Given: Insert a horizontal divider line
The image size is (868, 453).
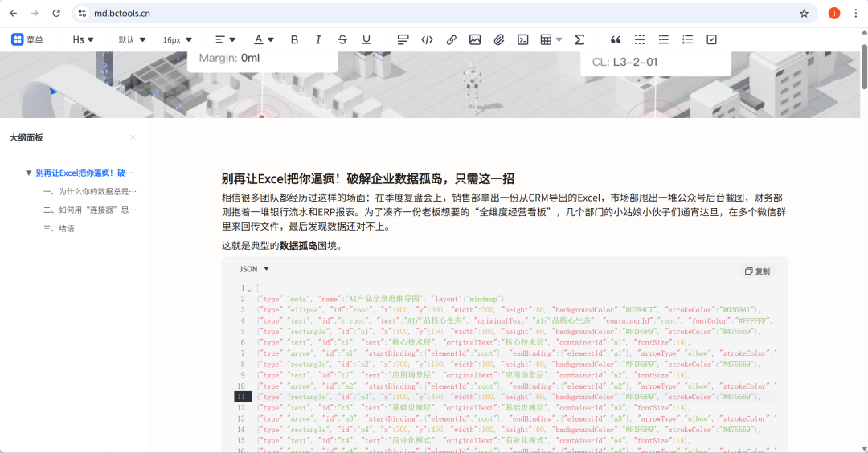Looking at the screenshot, I should (640, 40).
